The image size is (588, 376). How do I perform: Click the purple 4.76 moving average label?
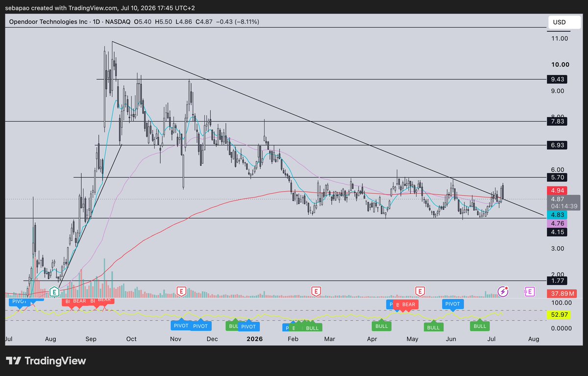(x=557, y=223)
